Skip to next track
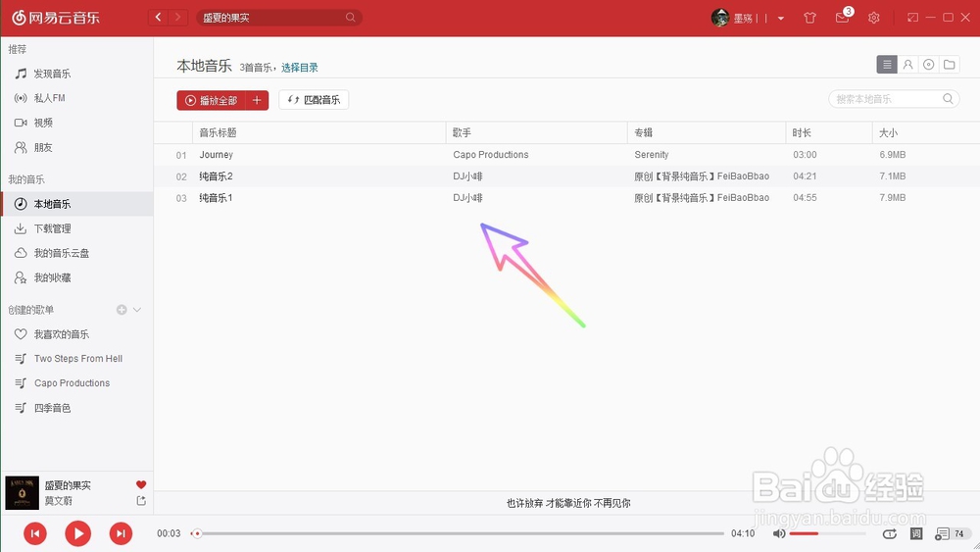 [x=121, y=533]
